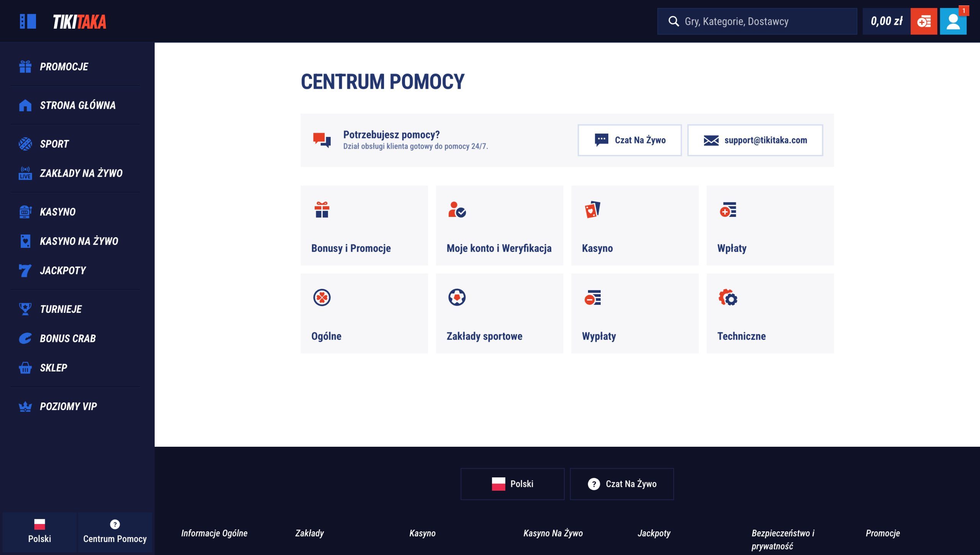Image resolution: width=980 pixels, height=555 pixels.
Task: Open Centrum Pomocy in sidebar bottom
Action: pos(115,532)
